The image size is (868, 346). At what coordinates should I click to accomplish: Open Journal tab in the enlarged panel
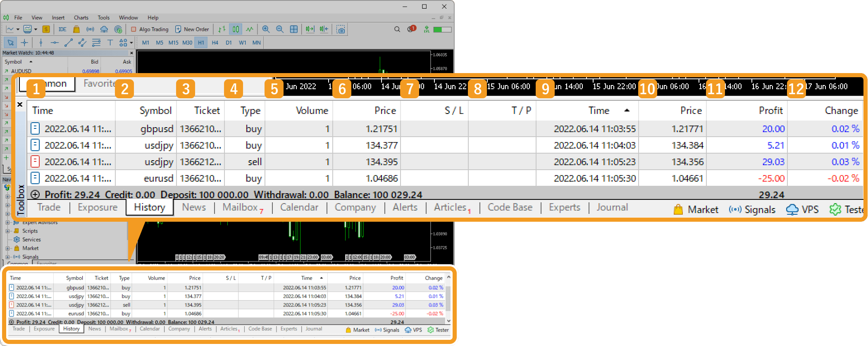point(612,207)
